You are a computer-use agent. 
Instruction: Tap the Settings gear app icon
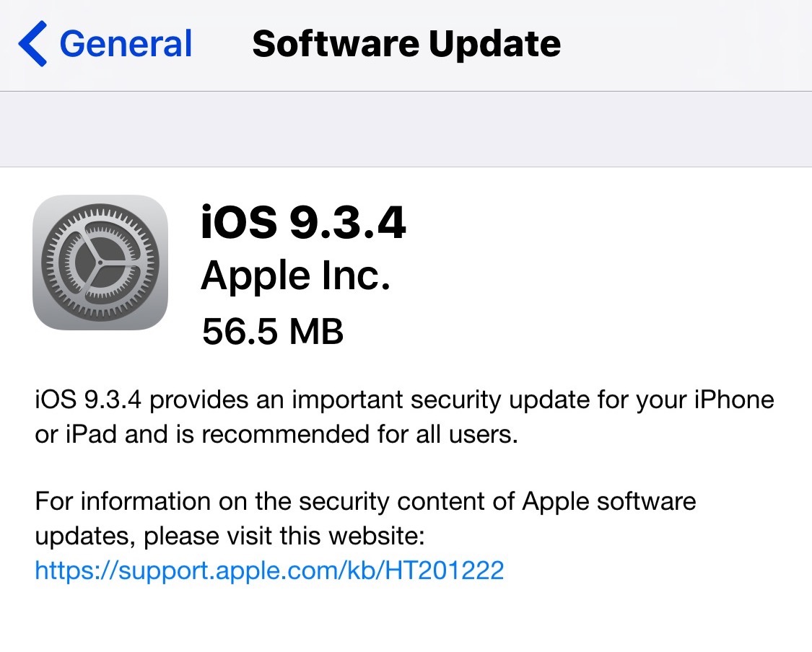(x=100, y=263)
